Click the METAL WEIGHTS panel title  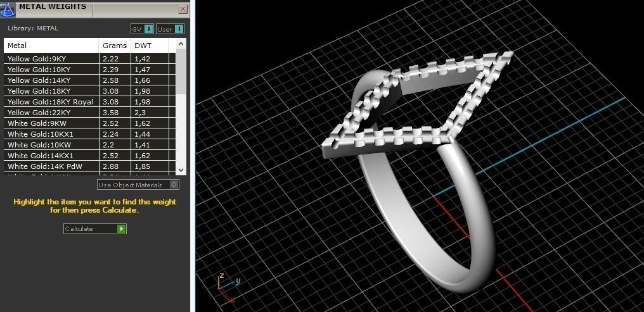[x=53, y=6]
